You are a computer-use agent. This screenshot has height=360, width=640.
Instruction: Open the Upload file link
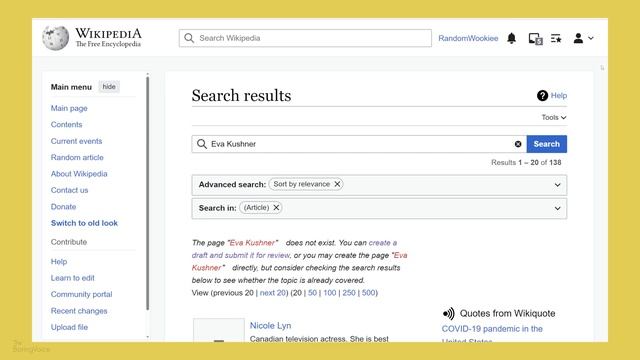69,327
